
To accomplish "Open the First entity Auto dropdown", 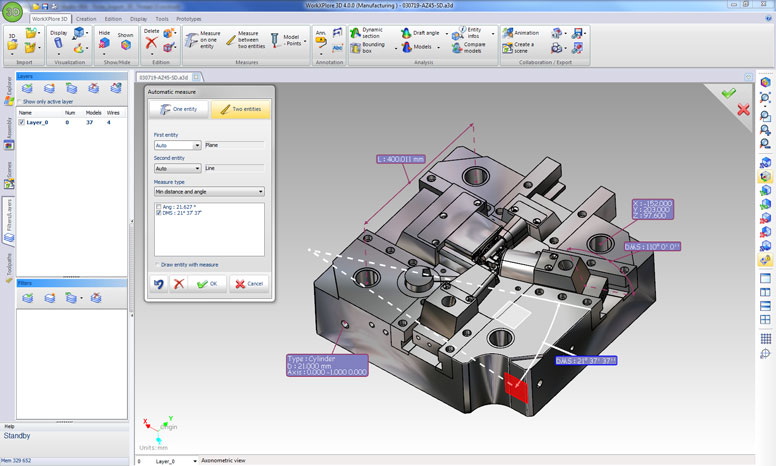I will tap(197, 145).
